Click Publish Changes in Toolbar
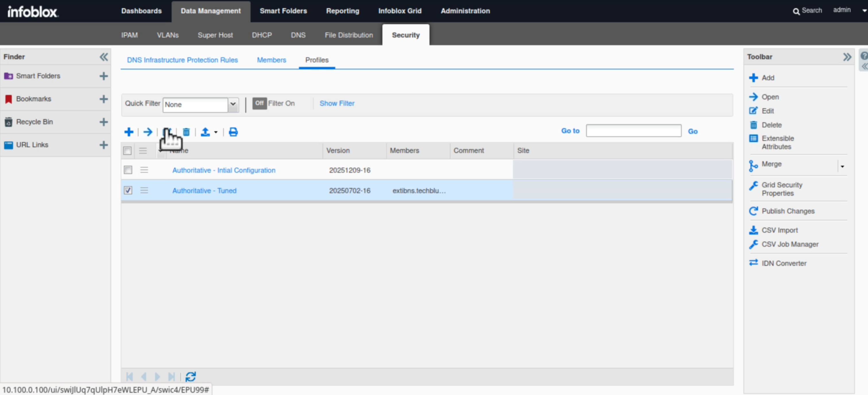868x395 pixels. [788, 211]
